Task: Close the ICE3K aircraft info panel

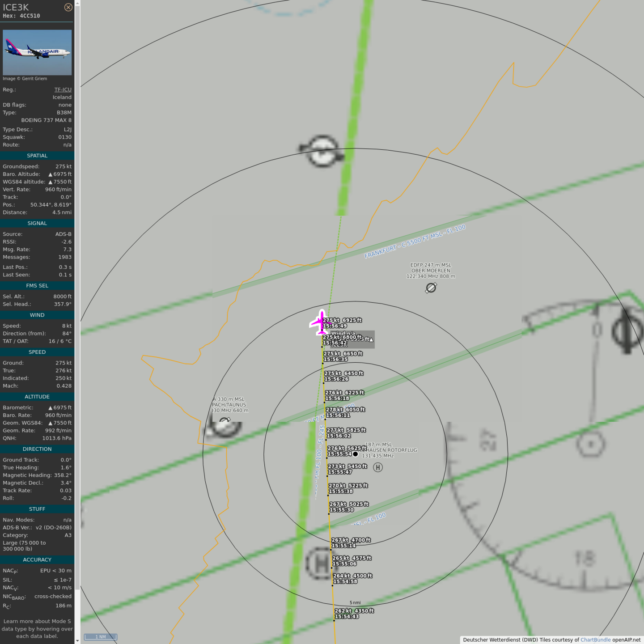Action: pos(68,7)
